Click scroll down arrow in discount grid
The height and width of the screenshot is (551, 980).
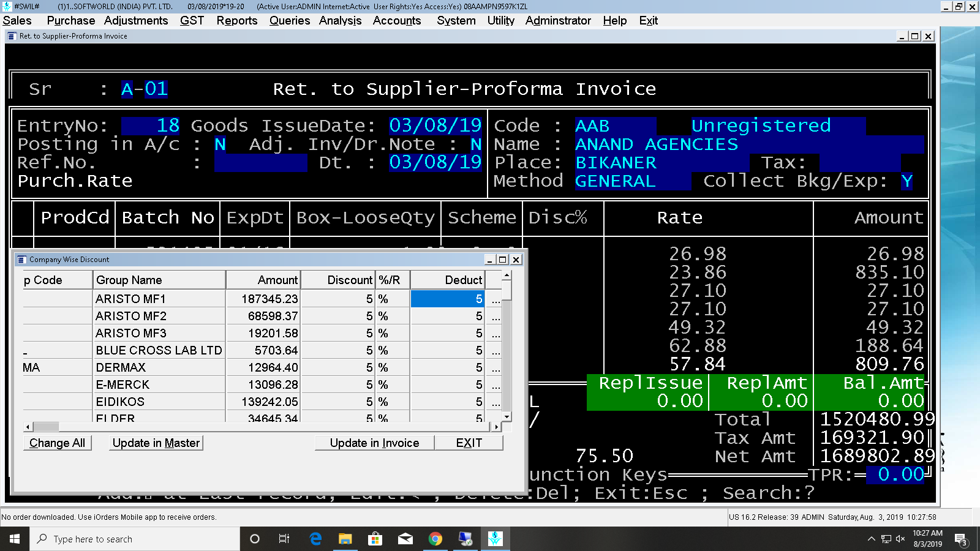click(x=507, y=416)
